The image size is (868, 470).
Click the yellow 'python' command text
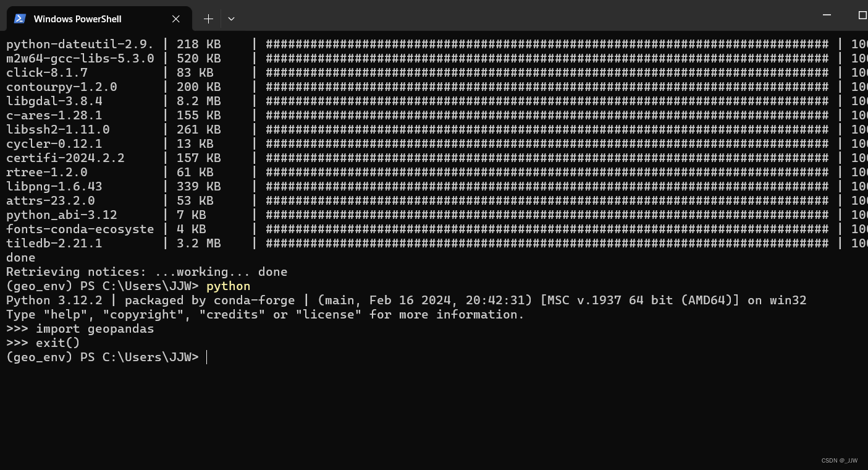(x=229, y=286)
